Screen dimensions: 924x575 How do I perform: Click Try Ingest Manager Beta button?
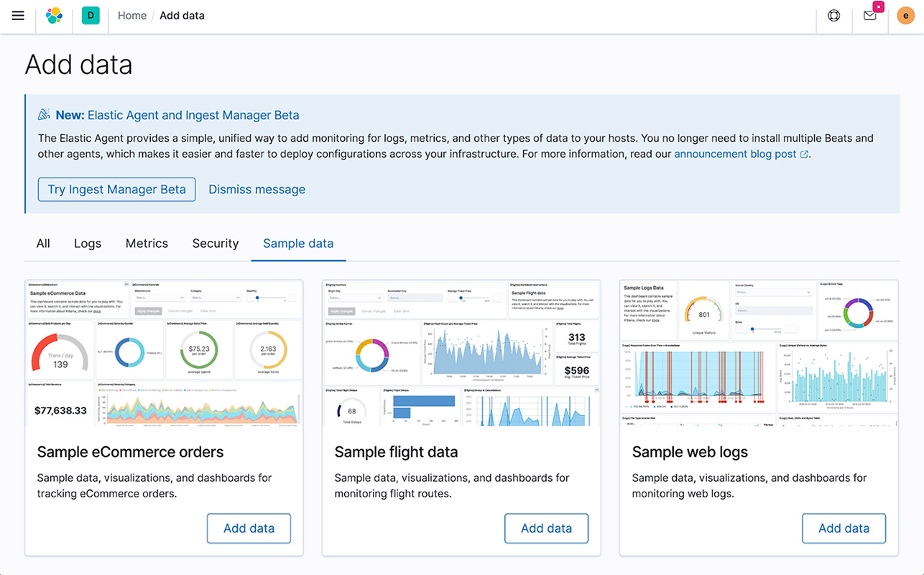click(x=116, y=189)
